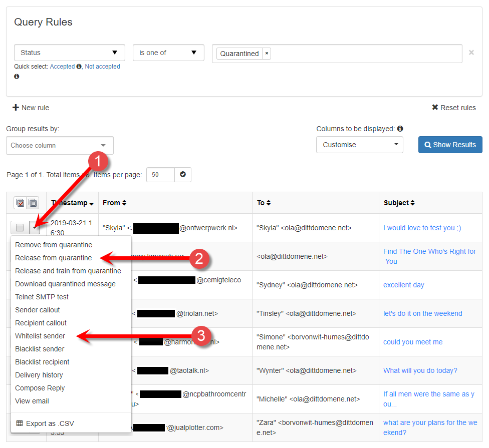Click recipient "Michelle" <ola@dittdomene.net>
Image resolution: width=489 pixels, height=448 pixels.
pyautogui.click(x=308, y=399)
